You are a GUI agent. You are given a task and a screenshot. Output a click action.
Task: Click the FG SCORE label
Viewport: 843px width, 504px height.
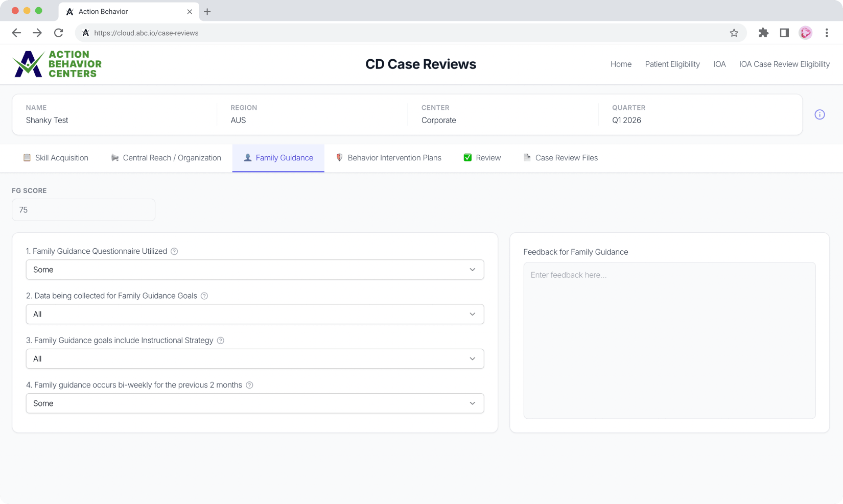[29, 190]
